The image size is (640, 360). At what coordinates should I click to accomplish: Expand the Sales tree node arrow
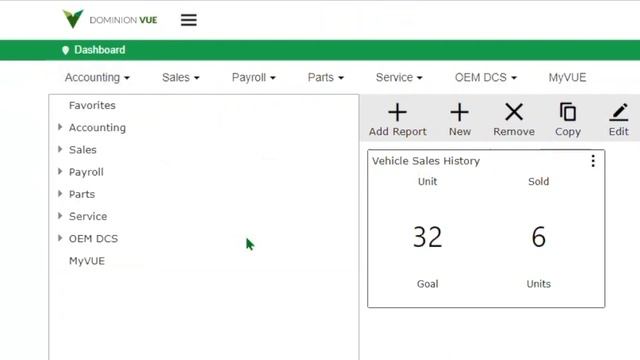(60, 149)
